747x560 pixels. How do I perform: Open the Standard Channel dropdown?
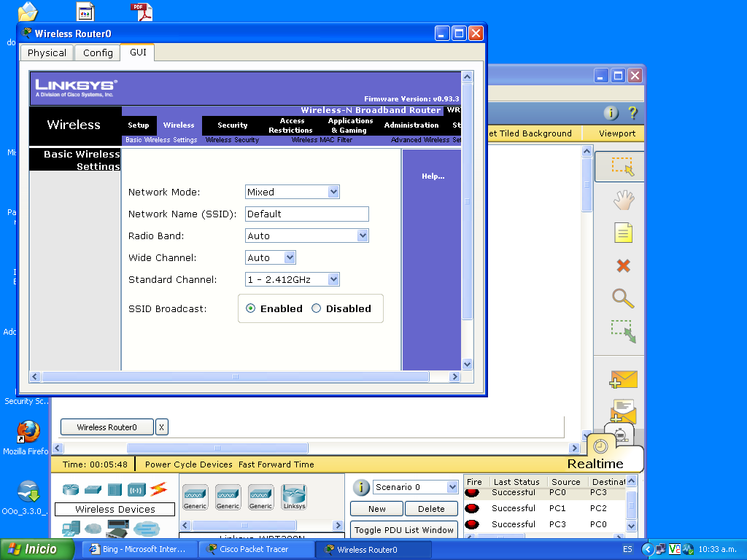click(333, 279)
